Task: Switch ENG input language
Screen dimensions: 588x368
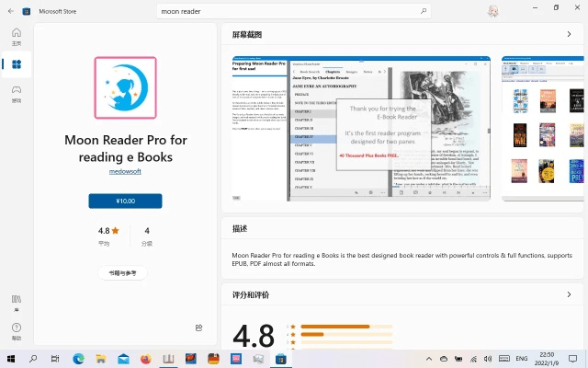Action: tap(522, 359)
